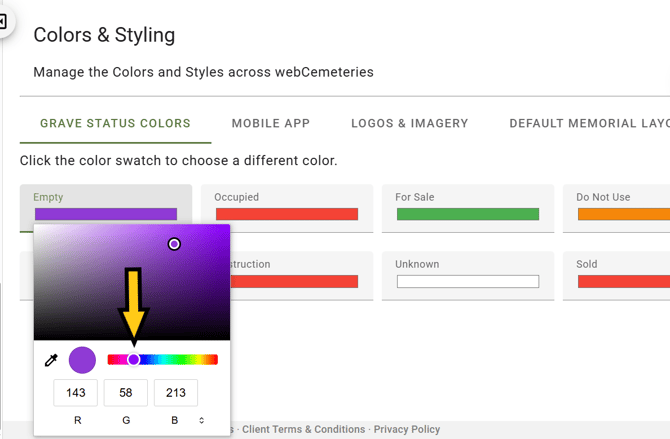Click the Occupied red color swatch

click(287, 214)
